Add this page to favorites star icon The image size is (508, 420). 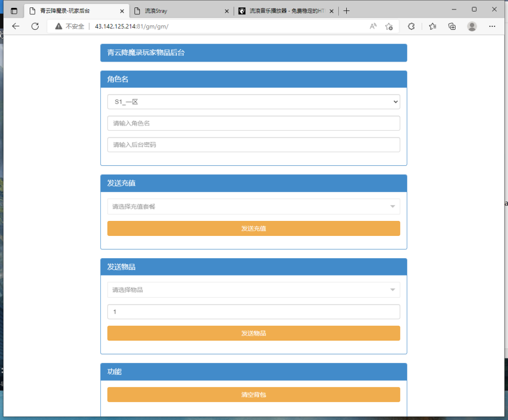389,27
